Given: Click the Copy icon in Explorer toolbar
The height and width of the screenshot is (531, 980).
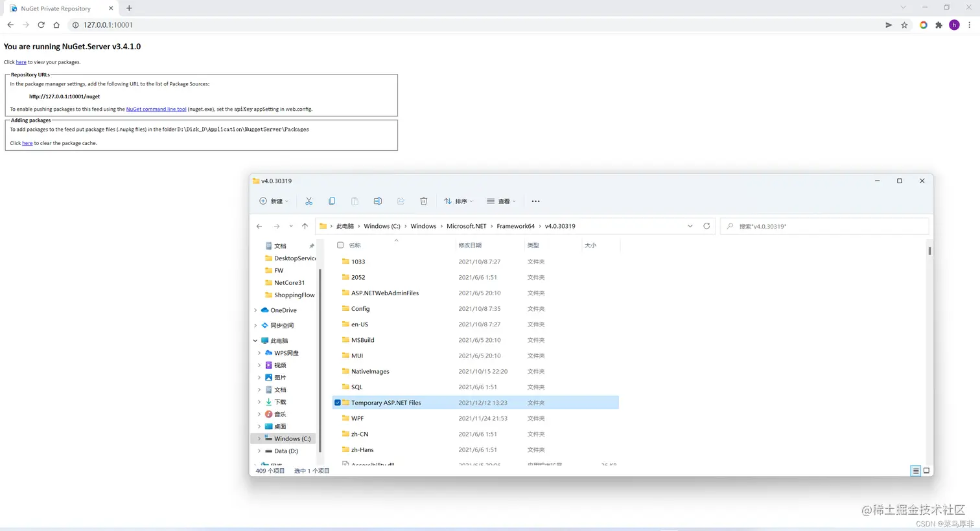Looking at the screenshot, I should click(332, 201).
